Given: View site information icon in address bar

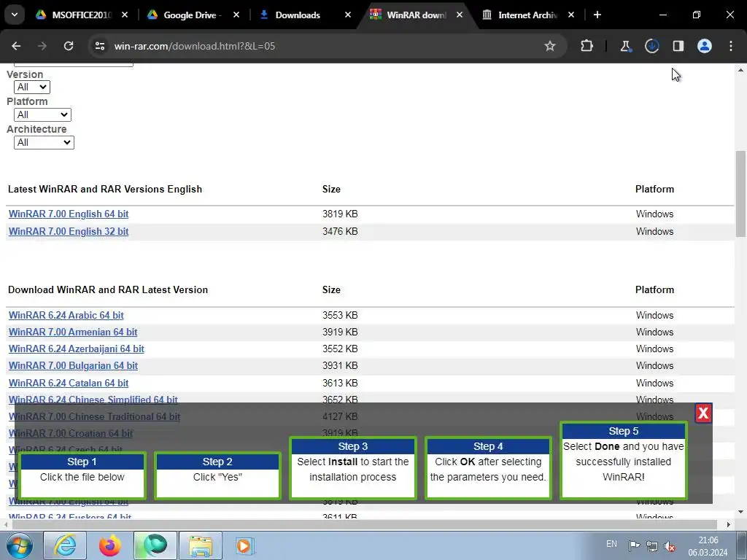Looking at the screenshot, I should pos(99,46).
